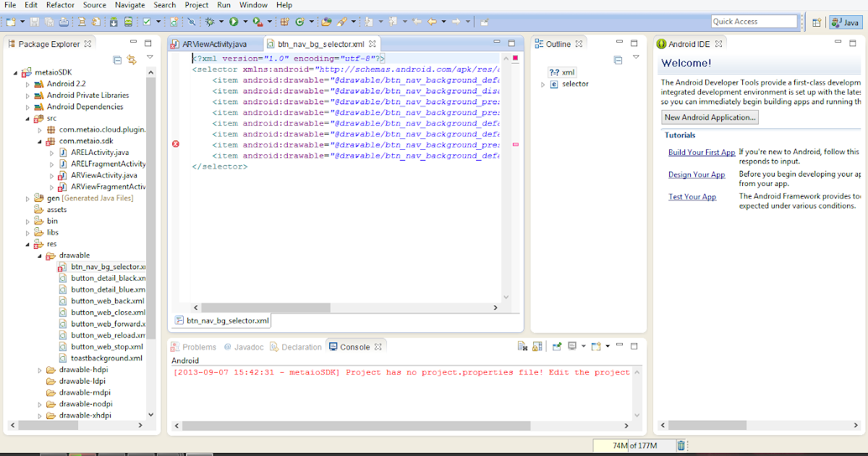Open Design Your App tutorial link

click(x=697, y=174)
